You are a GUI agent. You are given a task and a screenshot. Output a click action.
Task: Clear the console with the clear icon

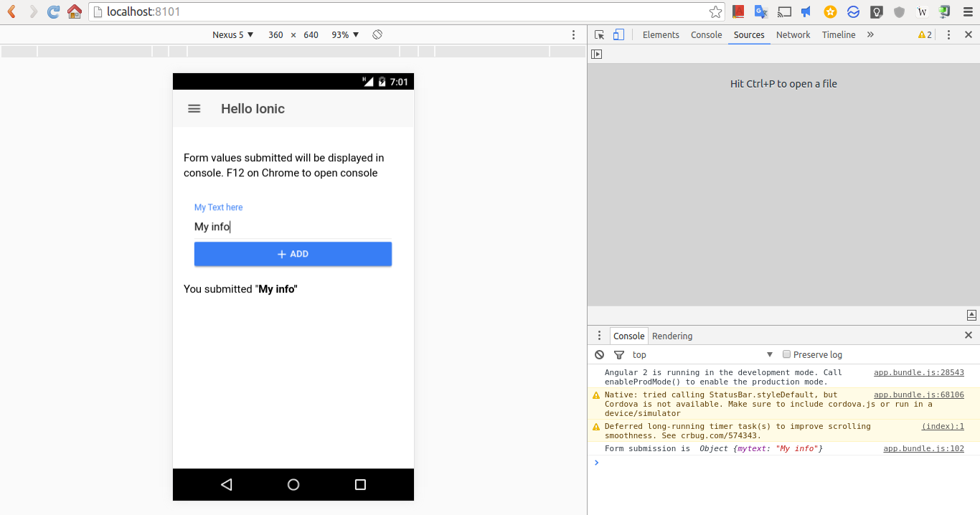[600, 354]
